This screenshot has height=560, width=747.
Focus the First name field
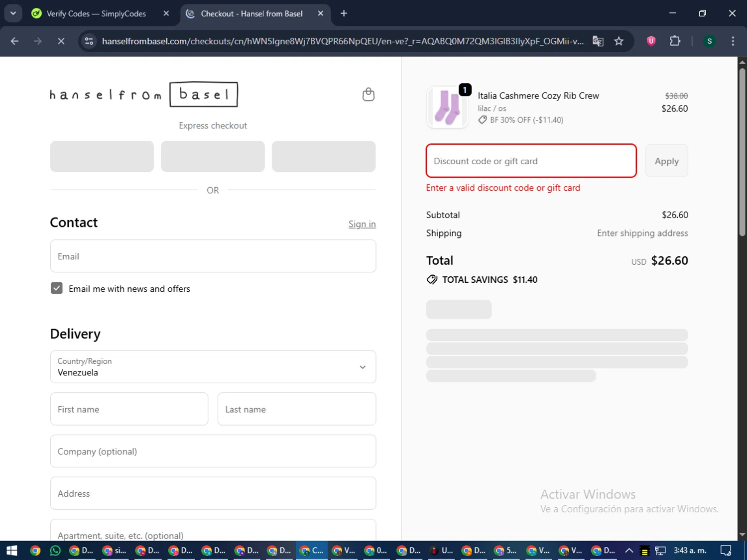[x=129, y=409]
